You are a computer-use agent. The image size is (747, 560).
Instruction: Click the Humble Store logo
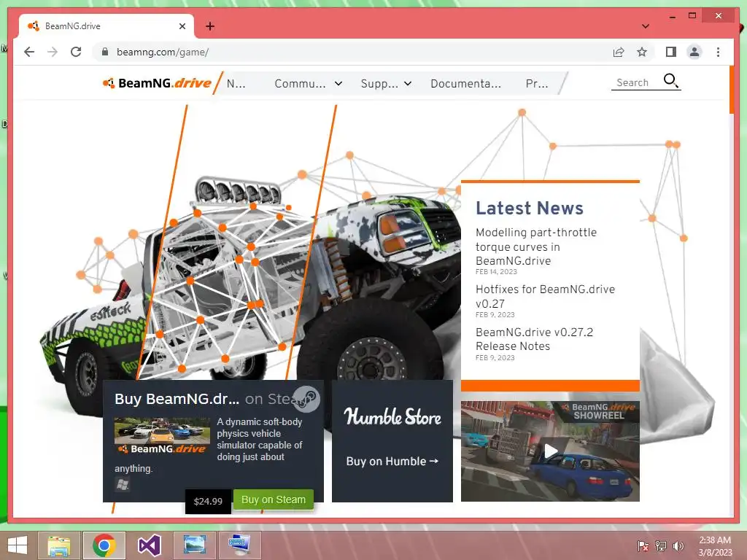coord(392,416)
